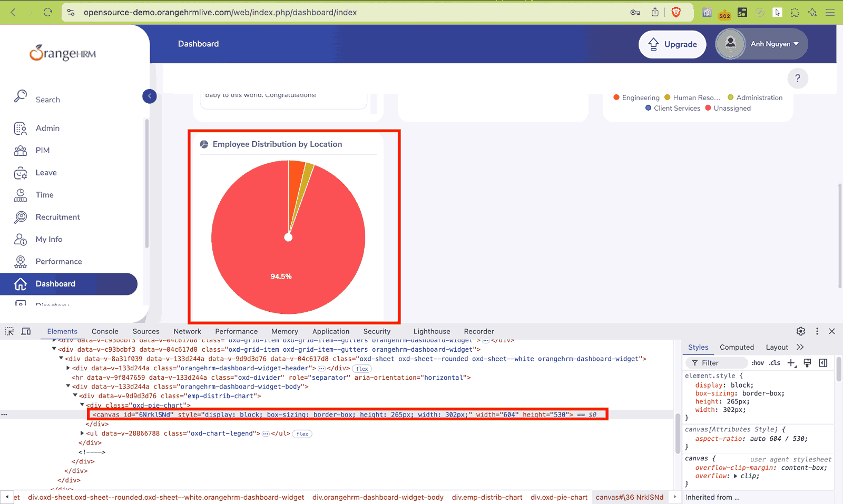Toggle the .cls class editor pane
The height and width of the screenshot is (504, 843).
pos(775,362)
